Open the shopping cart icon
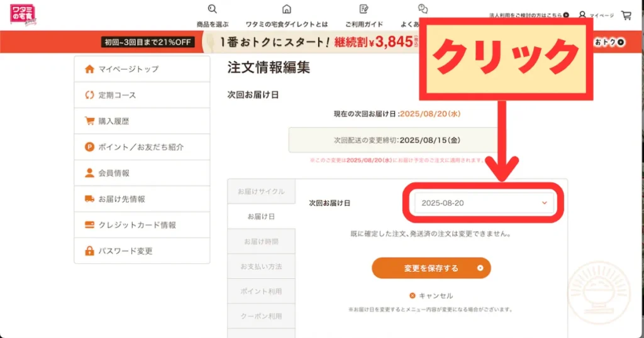Viewport: 644px width, 338px height. [626, 15]
